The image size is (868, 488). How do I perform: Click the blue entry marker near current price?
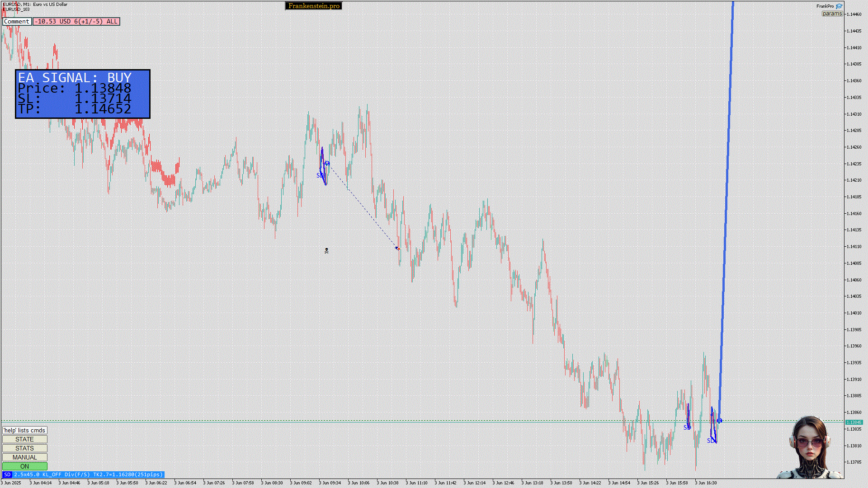[719, 421]
